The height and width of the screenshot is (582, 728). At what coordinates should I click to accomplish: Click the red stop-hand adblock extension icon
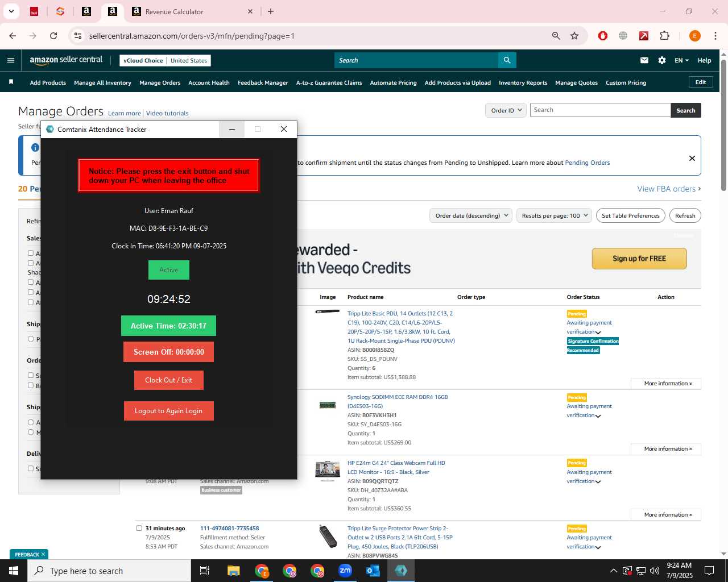(603, 36)
